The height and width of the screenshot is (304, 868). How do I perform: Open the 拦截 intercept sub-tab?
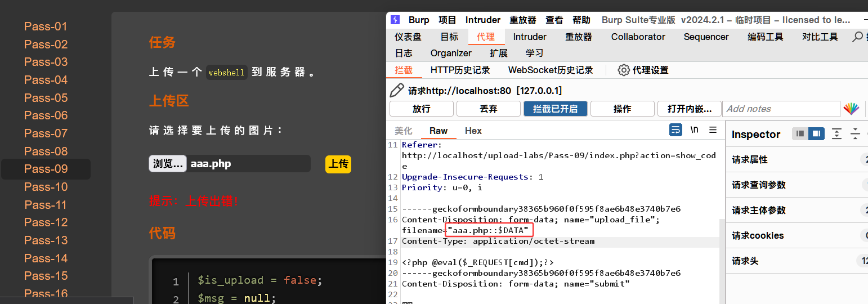[404, 70]
